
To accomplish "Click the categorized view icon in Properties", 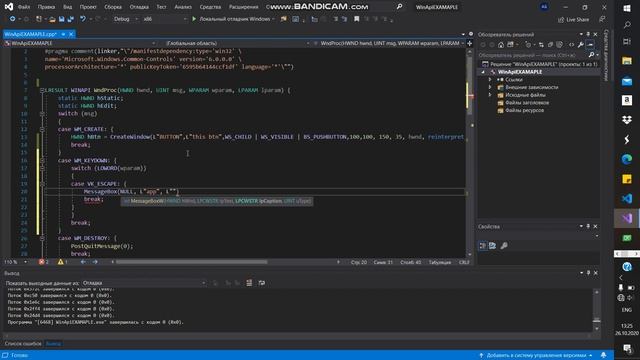I will click(483, 245).
